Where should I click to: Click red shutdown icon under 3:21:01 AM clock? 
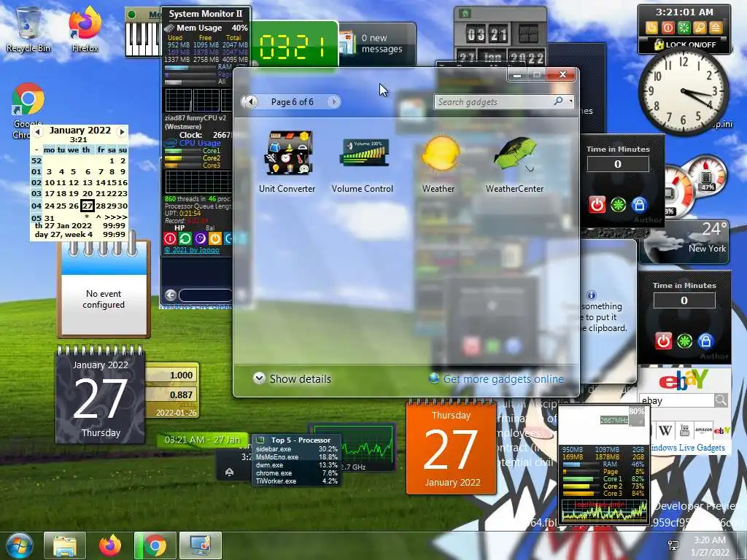coord(667,28)
